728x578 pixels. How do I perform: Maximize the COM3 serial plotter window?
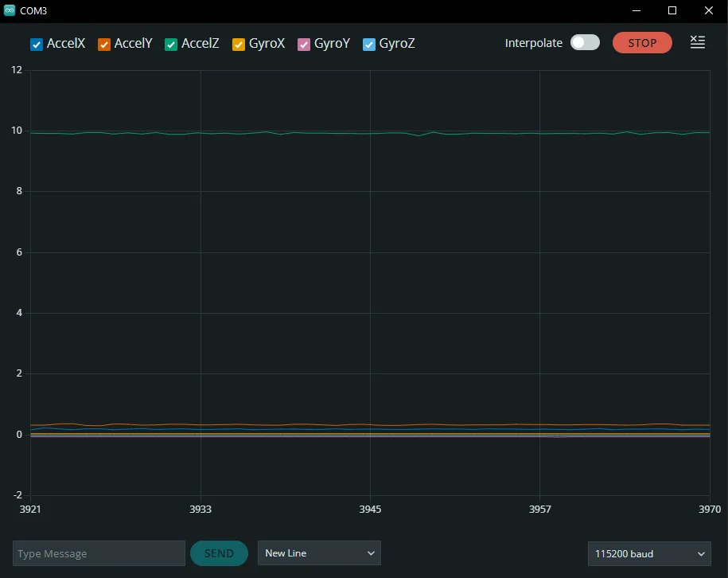point(672,10)
